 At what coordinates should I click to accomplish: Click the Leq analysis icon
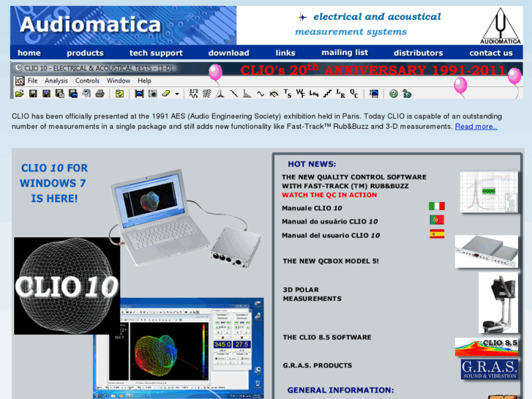[x=314, y=94]
